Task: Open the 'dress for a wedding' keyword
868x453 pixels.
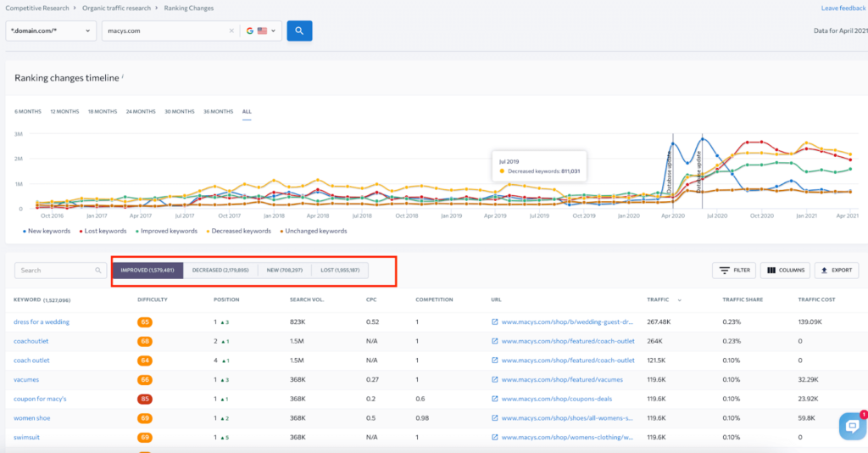Action: point(42,322)
